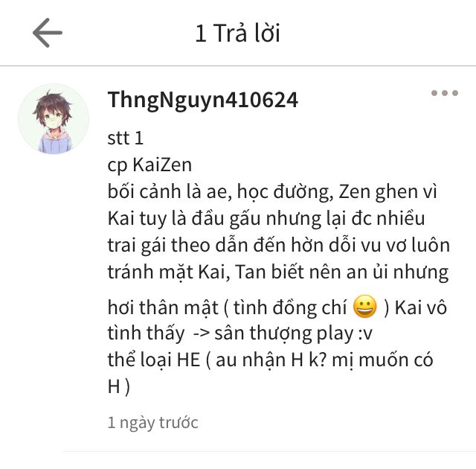Click the line starting "Kai tuy là đầu gấu"
This screenshot has width=476, height=469.
pyautogui.click(x=266, y=219)
